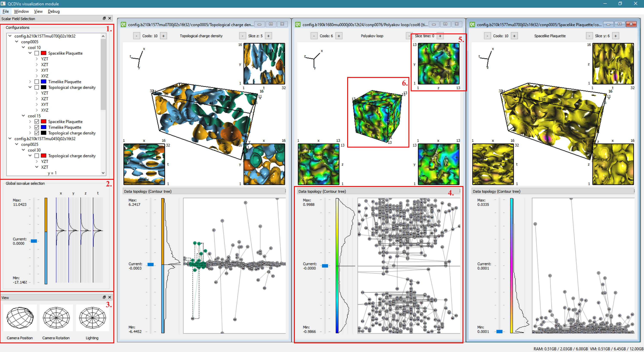Expand Timelike Plaquette under cool 10
The image size is (644, 352).
(x=30, y=82)
